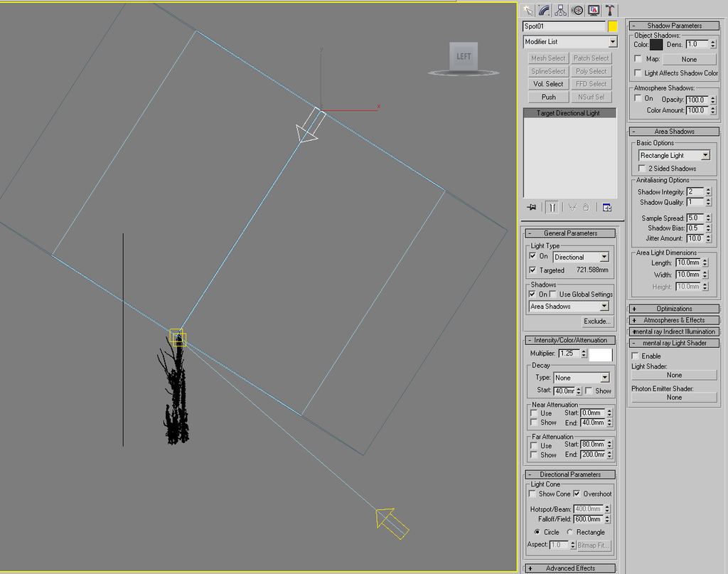Open the Area Shadows type dropdown
728x574 pixels.
point(569,307)
